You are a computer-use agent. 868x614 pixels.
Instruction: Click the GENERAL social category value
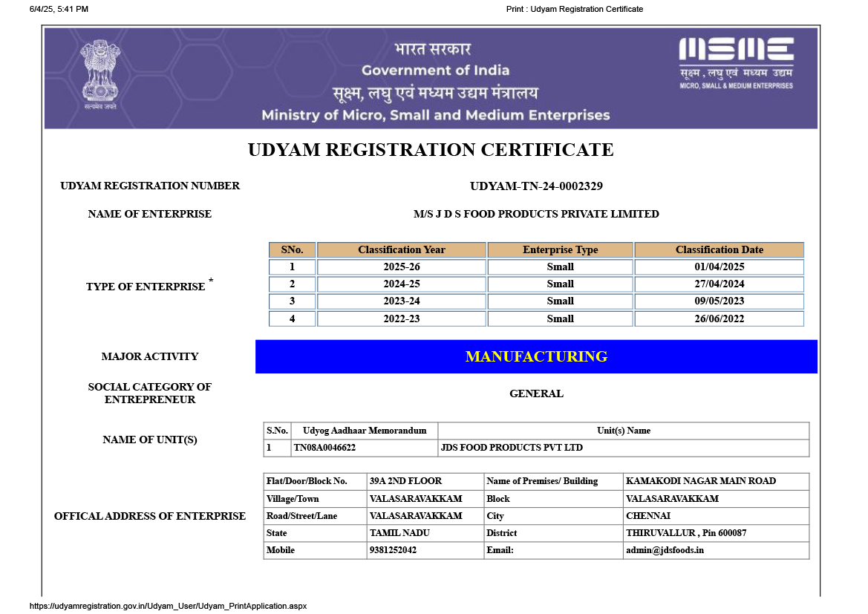coord(535,393)
